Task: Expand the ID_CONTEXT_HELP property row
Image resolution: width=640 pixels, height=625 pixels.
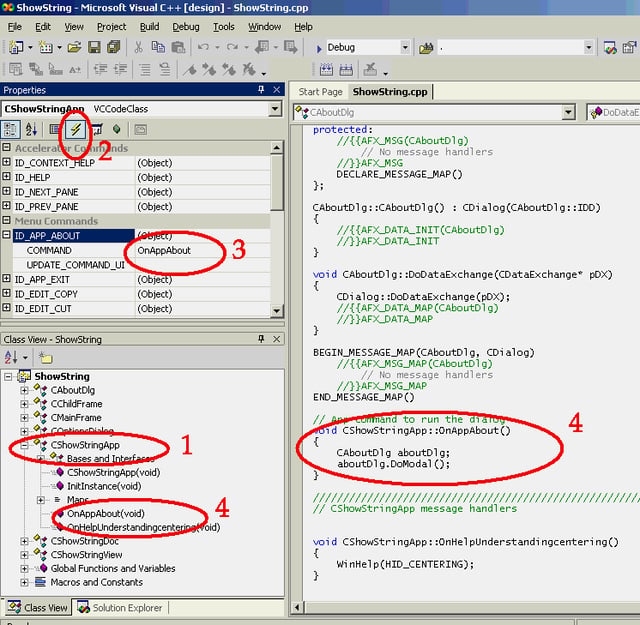Action: [x=7, y=162]
